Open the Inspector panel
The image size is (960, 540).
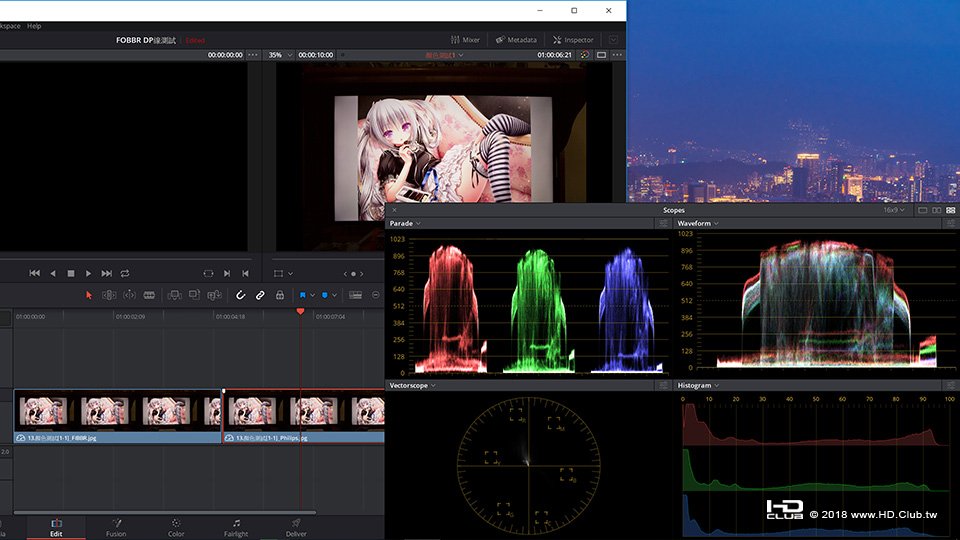(572, 40)
